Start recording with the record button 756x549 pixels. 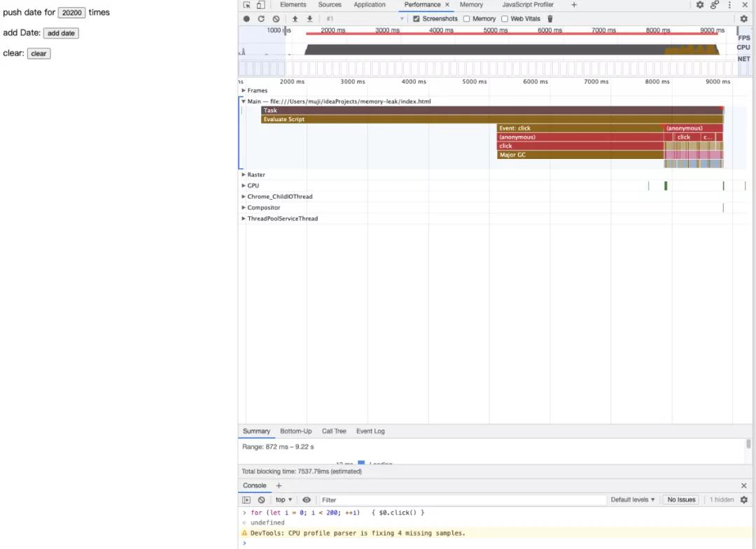pos(246,19)
